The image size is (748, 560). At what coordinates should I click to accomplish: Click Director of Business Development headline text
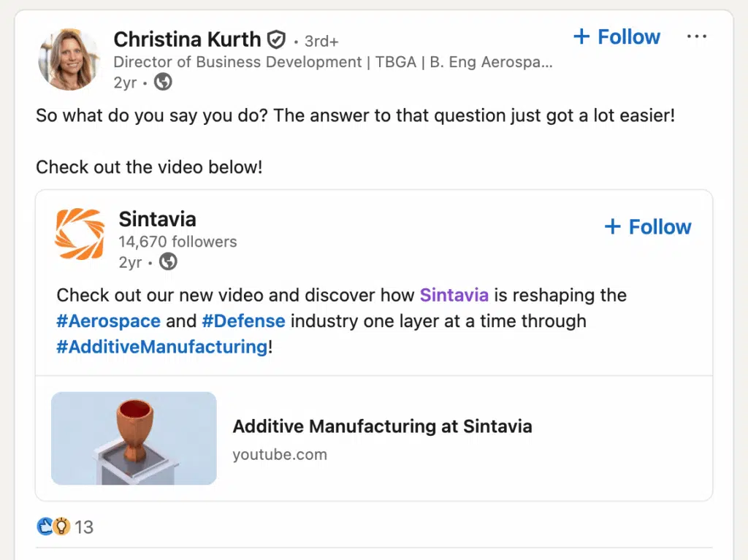(x=332, y=62)
